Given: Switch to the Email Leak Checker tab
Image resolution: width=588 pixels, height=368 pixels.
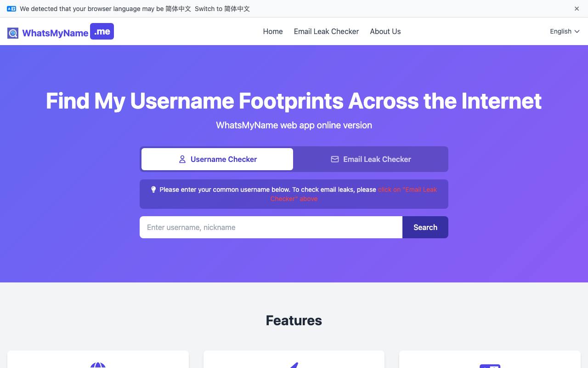Looking at the screenshot, I should click(371, 159).
